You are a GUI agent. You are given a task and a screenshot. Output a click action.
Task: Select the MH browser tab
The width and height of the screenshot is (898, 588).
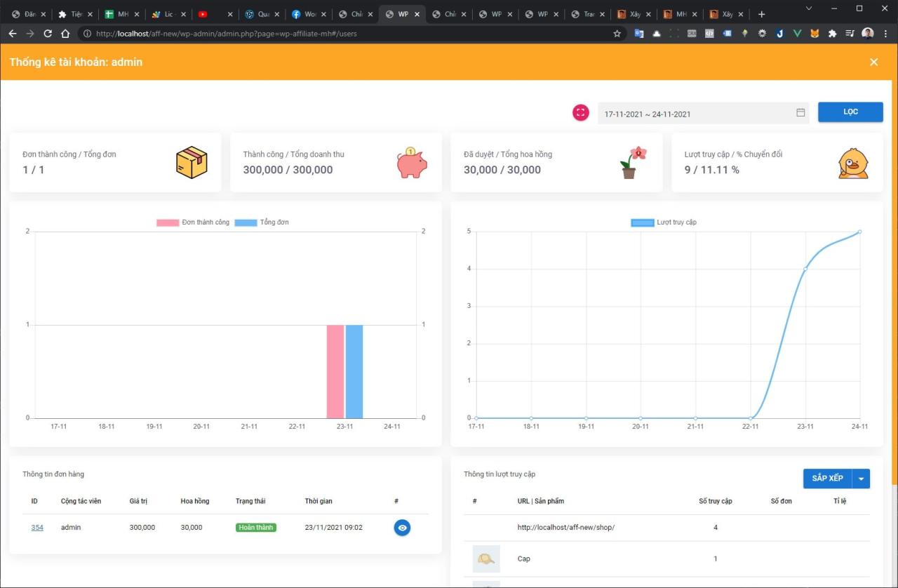coord(119,13)
